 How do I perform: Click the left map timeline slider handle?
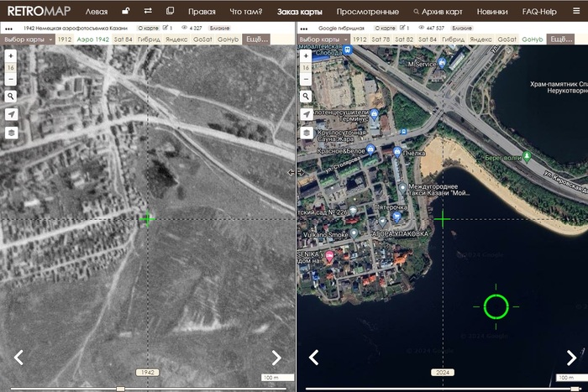[x=120, y=389]
